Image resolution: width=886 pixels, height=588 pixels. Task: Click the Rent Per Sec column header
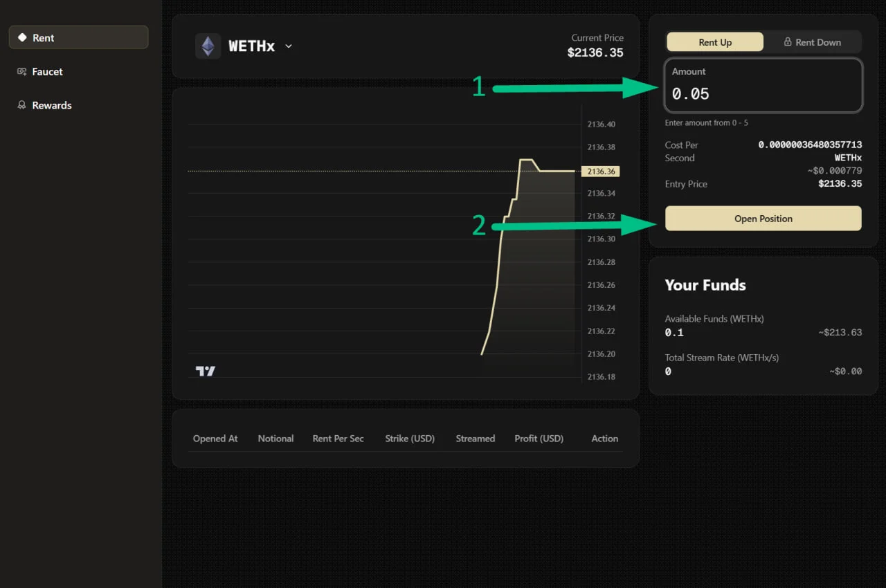tap(338, 439)
